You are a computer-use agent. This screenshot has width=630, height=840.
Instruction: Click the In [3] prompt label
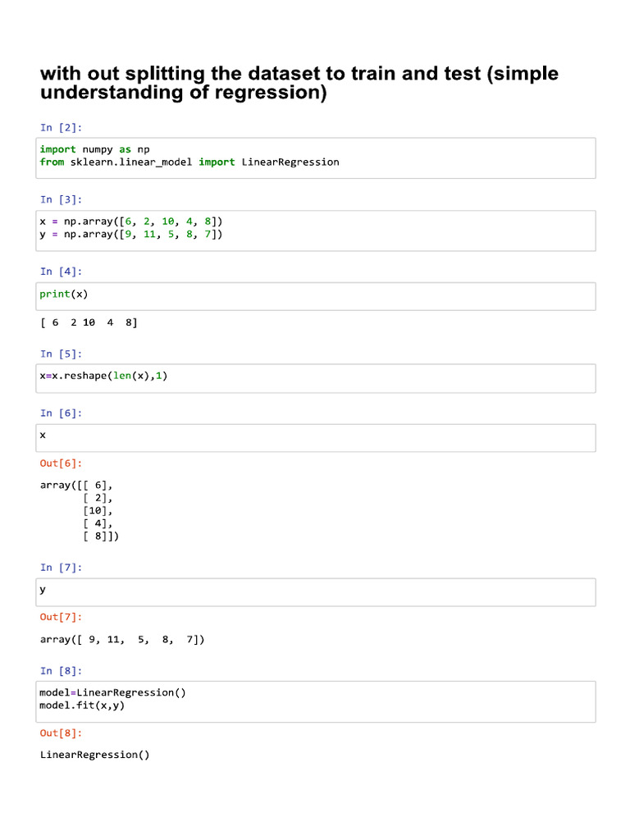(62, 199)
